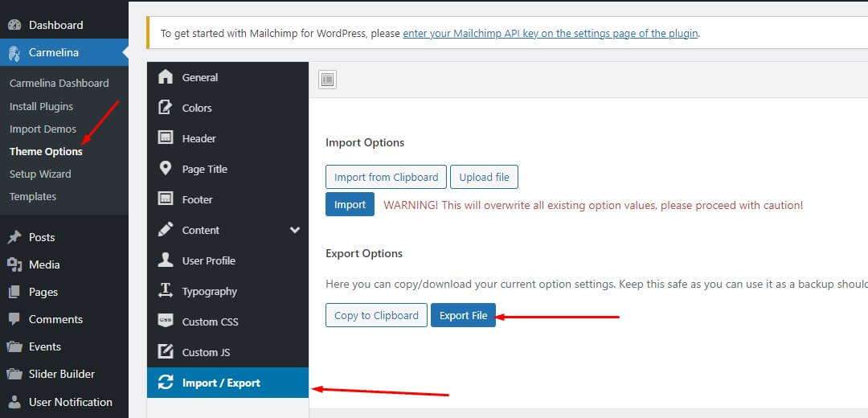This screenshot has height=418, width=868.
Task: Click the Page Title pin icon
Action: (166, 169)
